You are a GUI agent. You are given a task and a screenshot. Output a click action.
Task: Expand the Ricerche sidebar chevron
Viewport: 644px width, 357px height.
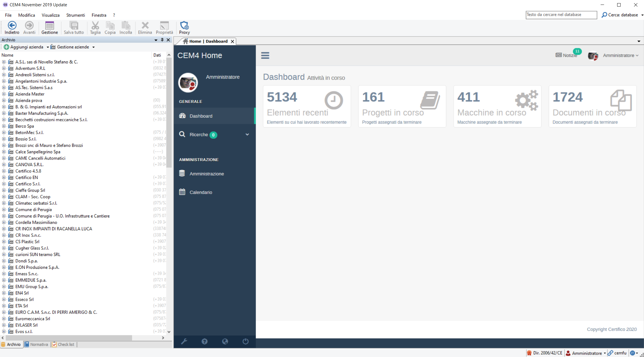click(247, 134)
